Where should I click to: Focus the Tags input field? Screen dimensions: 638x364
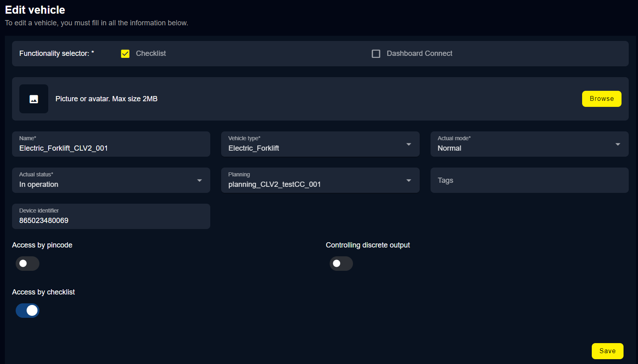529,180
